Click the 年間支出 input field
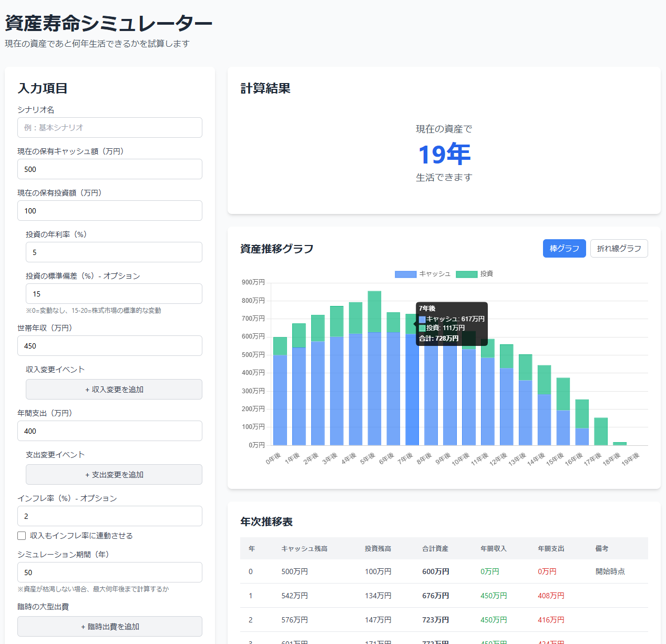Viewport: 666px width, 644px height. [110, 431]
